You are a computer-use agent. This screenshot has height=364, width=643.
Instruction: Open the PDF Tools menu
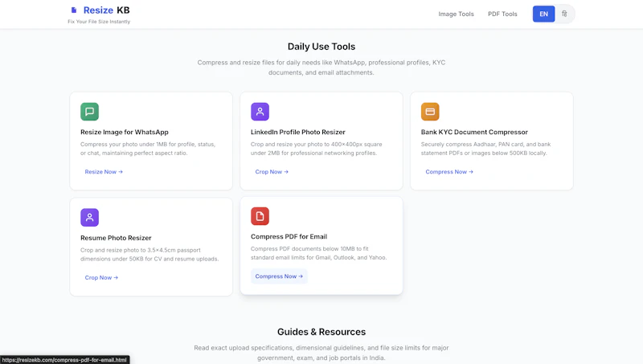502,14
